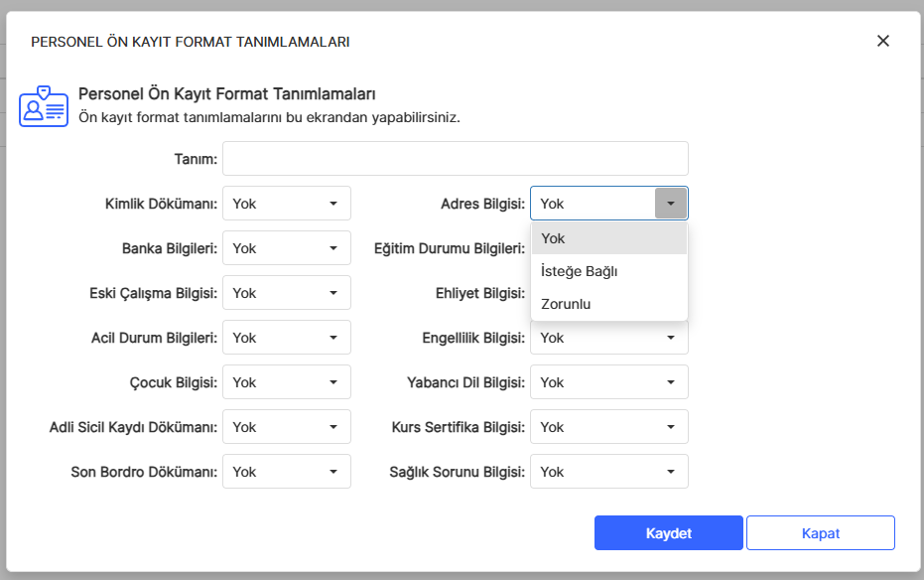The image size is (924, 580).
Task: Open the Kimlik Dökümanı dropdown
Action: click(x=287, y=204)
